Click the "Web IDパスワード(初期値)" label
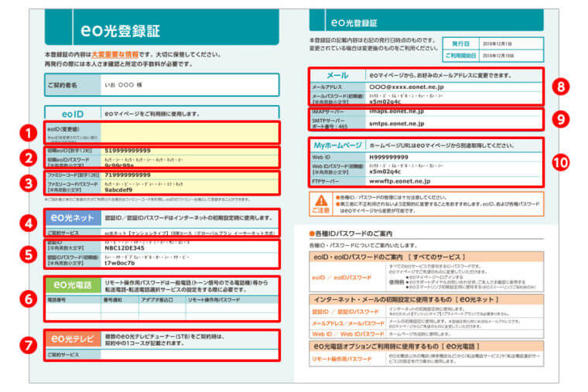 point(338,166)
